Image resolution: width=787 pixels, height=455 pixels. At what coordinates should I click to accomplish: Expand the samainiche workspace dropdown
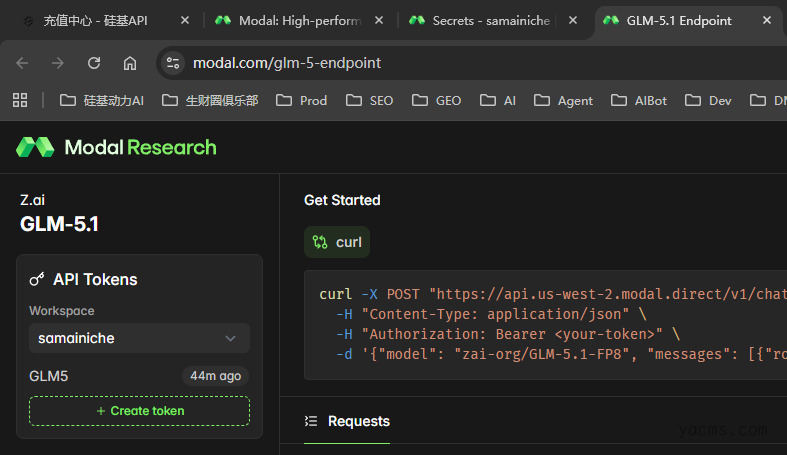coord(139,338)
